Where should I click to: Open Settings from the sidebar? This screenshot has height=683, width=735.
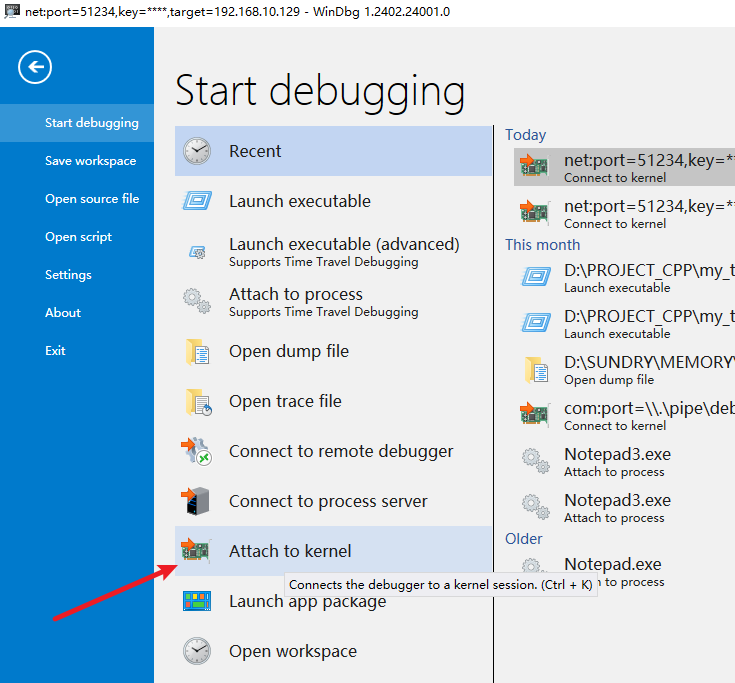[x=77, y=275]
